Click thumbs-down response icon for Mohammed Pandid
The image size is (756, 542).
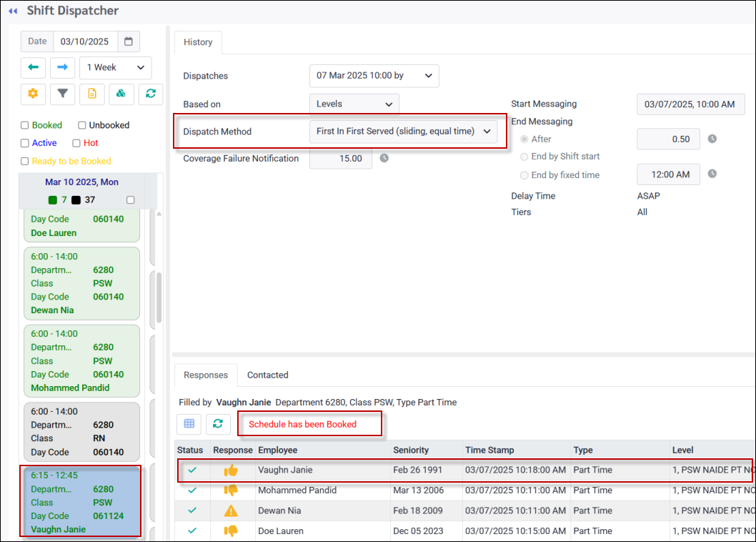(x=231, y=491)
